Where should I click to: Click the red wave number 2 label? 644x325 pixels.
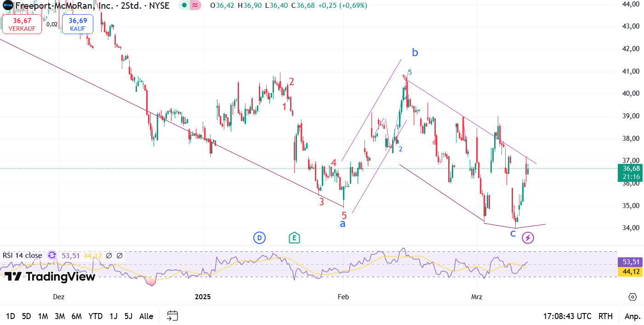291,82
